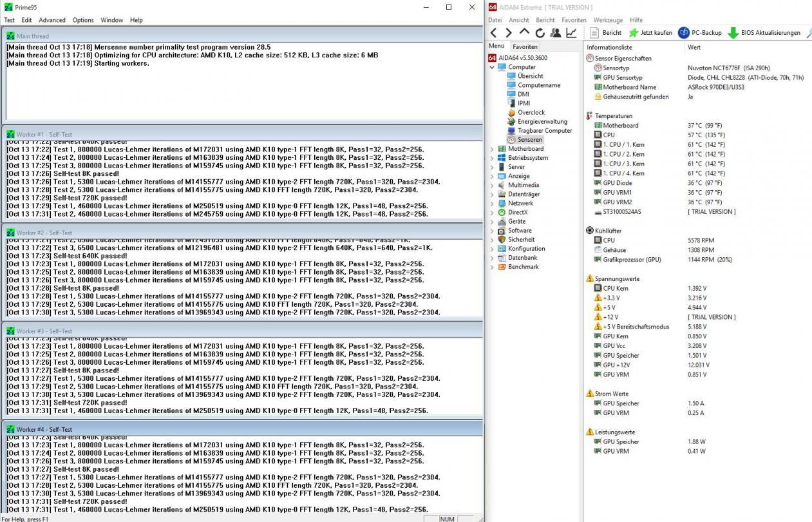Switch to the Menü tab

(x=496, y=46)
